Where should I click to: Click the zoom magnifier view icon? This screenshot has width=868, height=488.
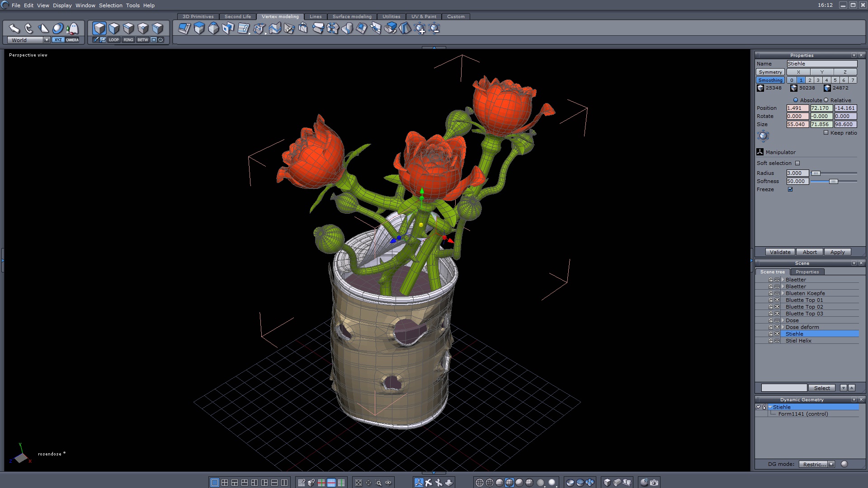pyautogui.click(x=379, y=483)
